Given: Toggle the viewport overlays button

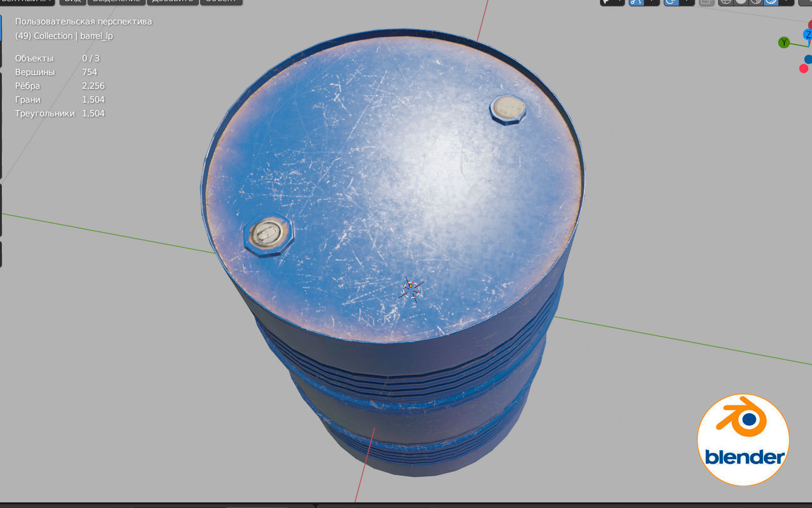Looking at the screenshot, I should coord(671,2).
